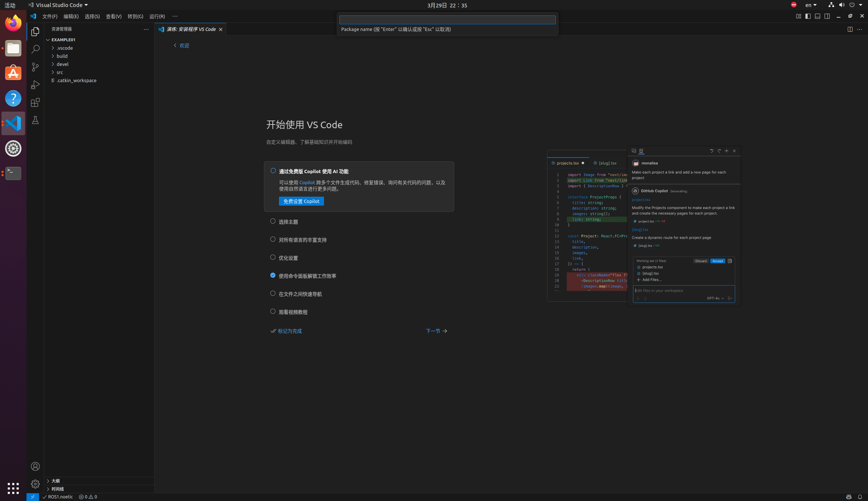Open the Testing flask icon view
The width and height of the screenshot is (868, 501).
point(35,120)
